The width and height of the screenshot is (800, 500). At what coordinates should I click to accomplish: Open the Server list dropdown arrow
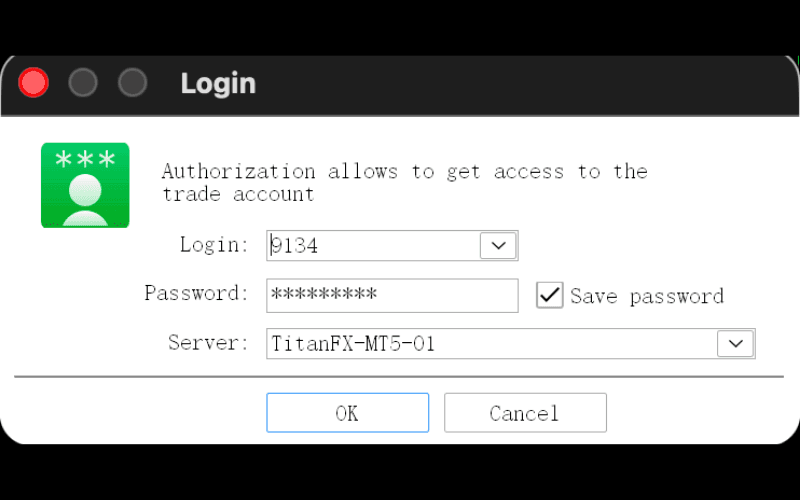point(736,343)
